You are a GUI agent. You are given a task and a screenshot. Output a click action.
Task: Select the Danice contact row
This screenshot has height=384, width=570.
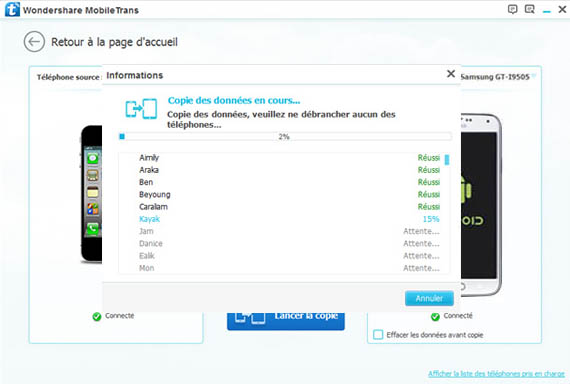tap(284, 244)
